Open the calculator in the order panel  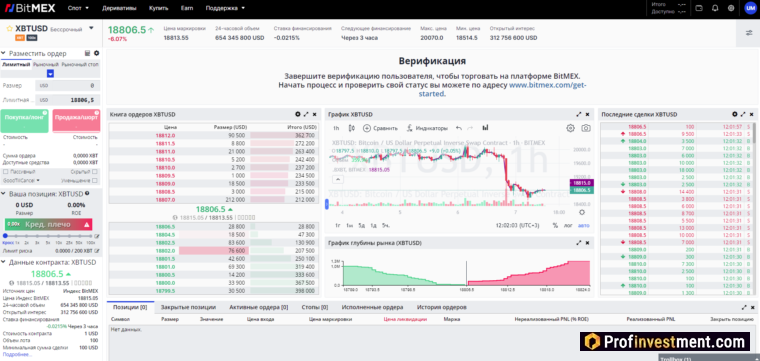click(x=87, y=53)
